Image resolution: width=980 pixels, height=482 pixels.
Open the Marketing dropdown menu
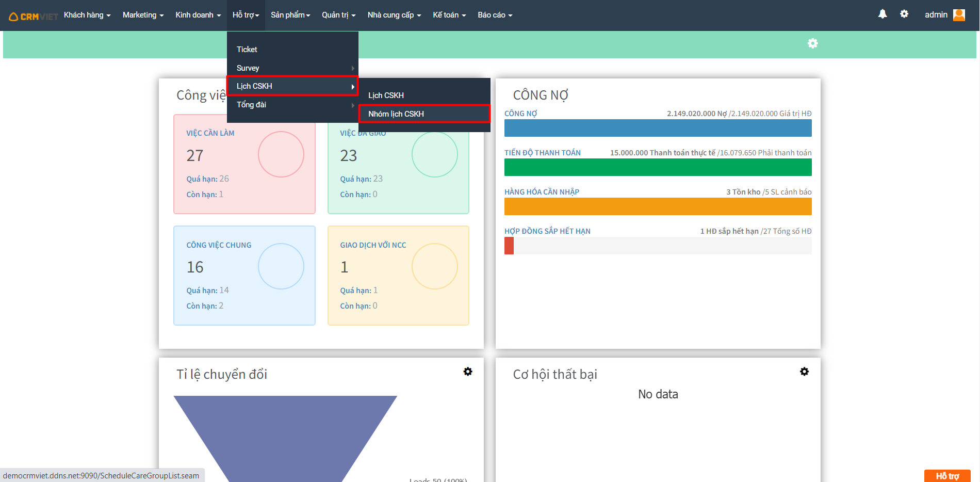pos(143,15)
